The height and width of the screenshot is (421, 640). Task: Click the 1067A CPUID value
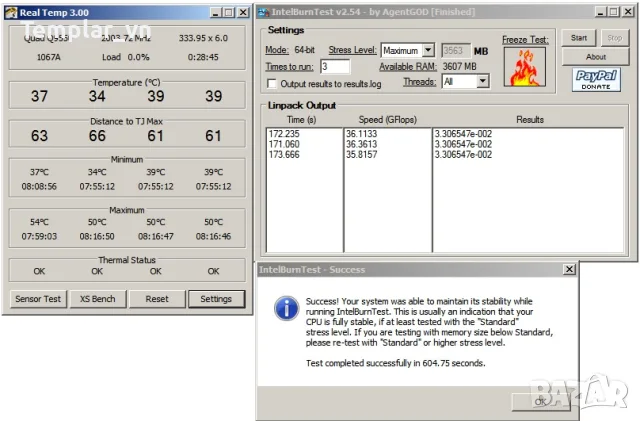coord(49,57)
